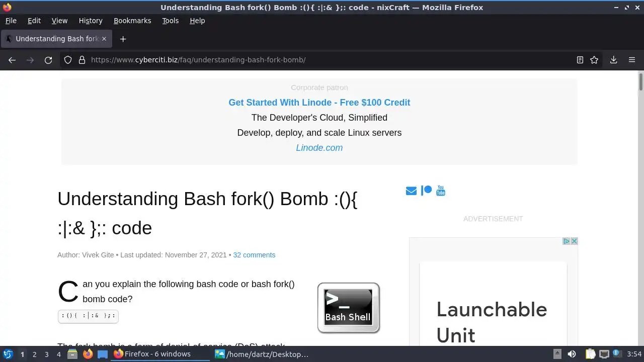Switch to workspace 1
644x362 pixels.
[x=22, y=354]
